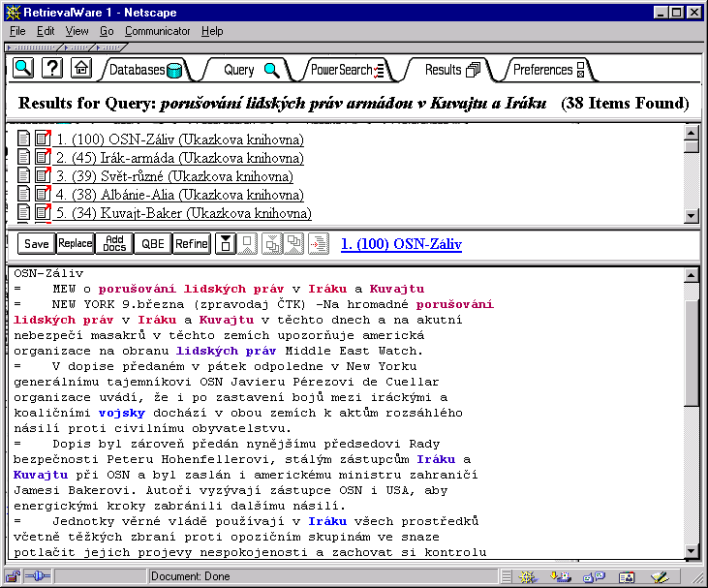Open the Go menu
The height and width of the screenshot is (588, 708).
pyautogui.click(x=107, y=31)
